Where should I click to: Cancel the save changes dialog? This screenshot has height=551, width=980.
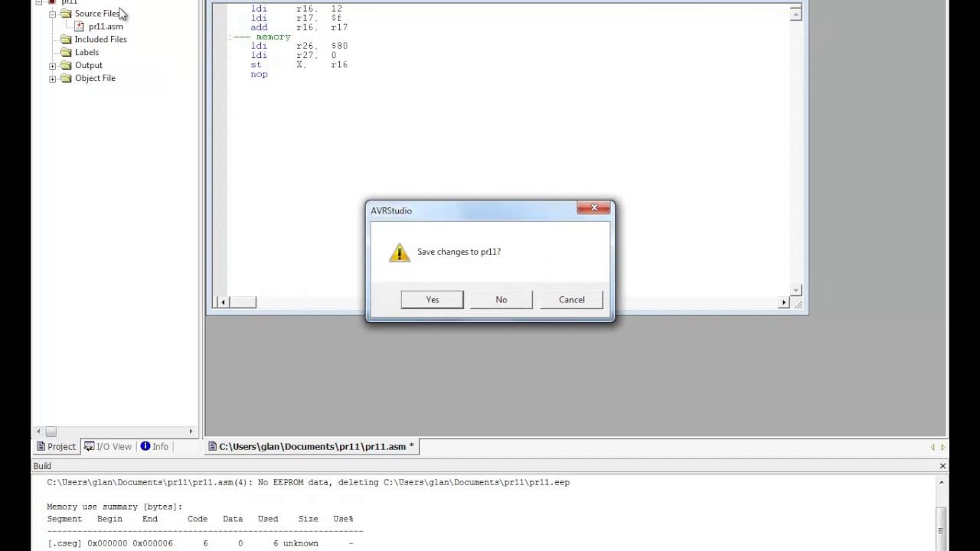pyautogui.click(x=571, y=300)
